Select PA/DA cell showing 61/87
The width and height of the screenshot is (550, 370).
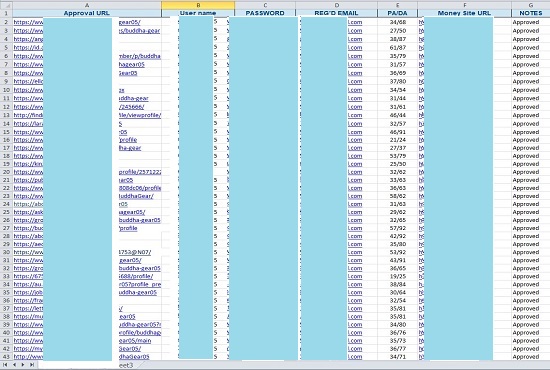coord(398,47)
